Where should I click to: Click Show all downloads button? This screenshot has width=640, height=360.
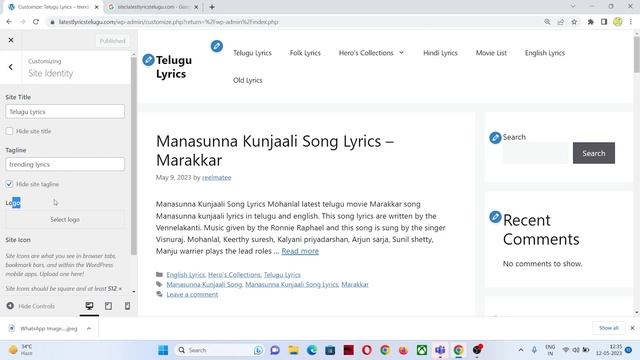(x=608, y=328)
